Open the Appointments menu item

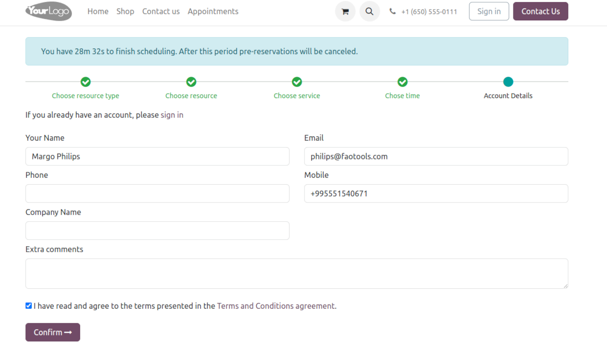(x=213, y=11)
